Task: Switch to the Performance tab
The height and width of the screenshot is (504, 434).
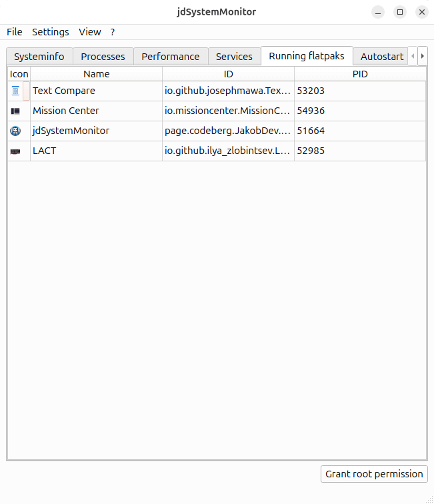Action: (171, 57)
